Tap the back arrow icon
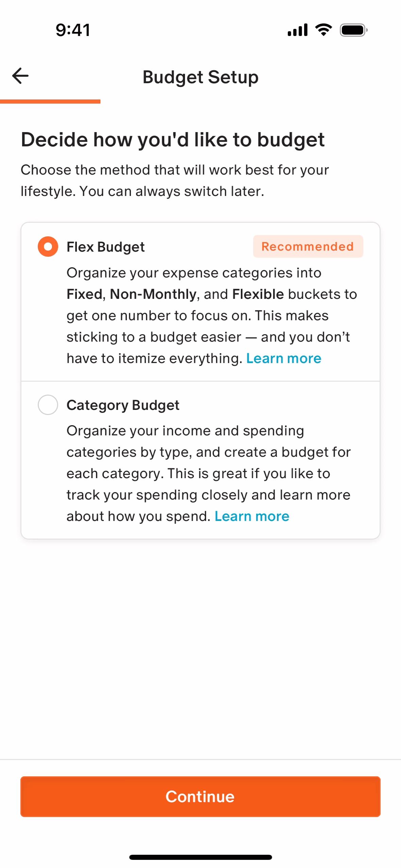The width and height of the screenshot is (401, 868). (x=20, y=76)
